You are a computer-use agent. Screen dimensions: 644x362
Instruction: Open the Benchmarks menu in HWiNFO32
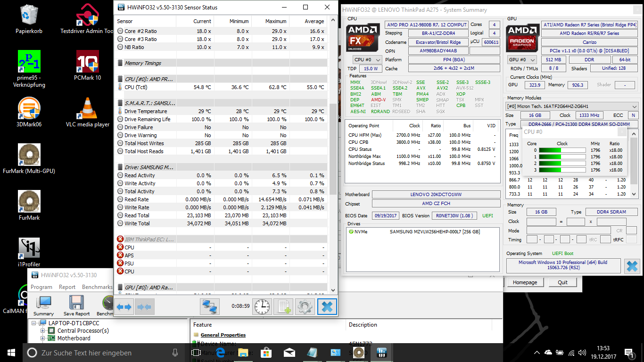coord(97,287)
